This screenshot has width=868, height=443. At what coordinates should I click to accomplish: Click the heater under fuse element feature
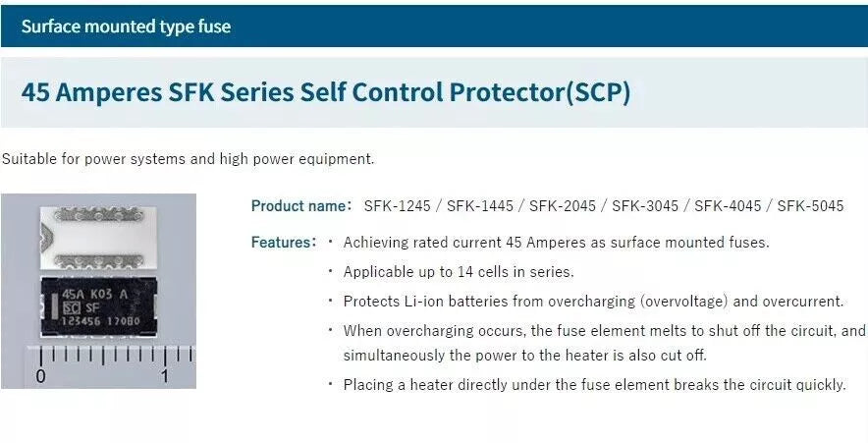click(x=594, y=385)
